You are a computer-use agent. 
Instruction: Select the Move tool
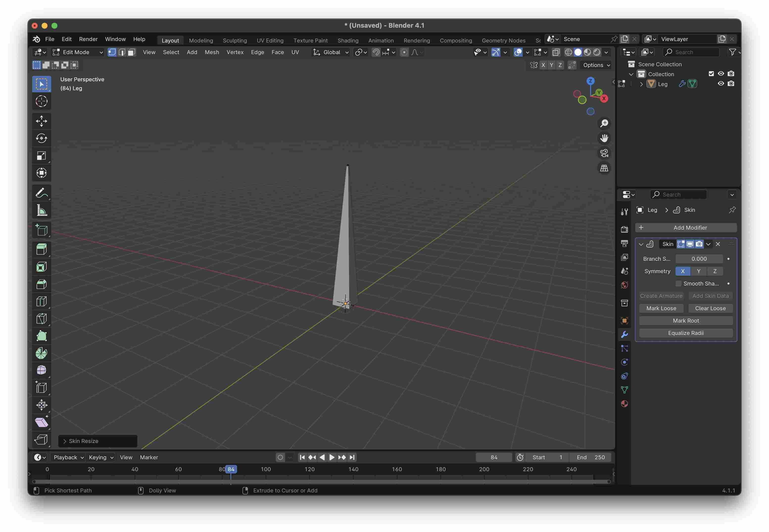(x=41, y=121)
